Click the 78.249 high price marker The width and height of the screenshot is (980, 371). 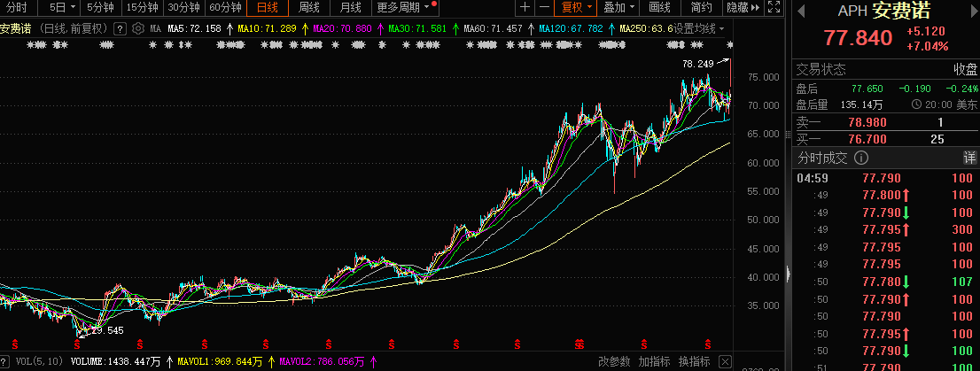697,64
